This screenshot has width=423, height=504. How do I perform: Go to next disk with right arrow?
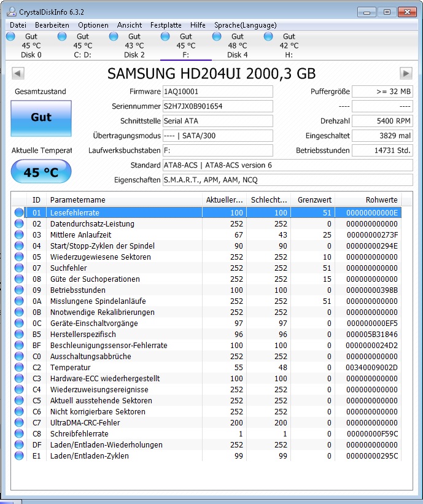406,74
